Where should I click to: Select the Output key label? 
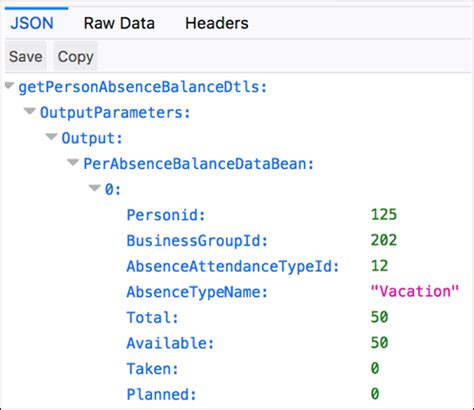[x=92, y=138]
